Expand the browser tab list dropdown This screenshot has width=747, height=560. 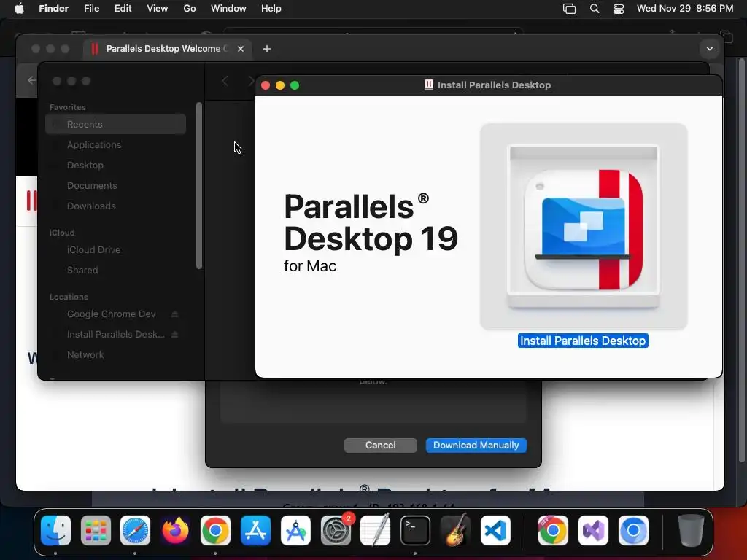[709, 49]
